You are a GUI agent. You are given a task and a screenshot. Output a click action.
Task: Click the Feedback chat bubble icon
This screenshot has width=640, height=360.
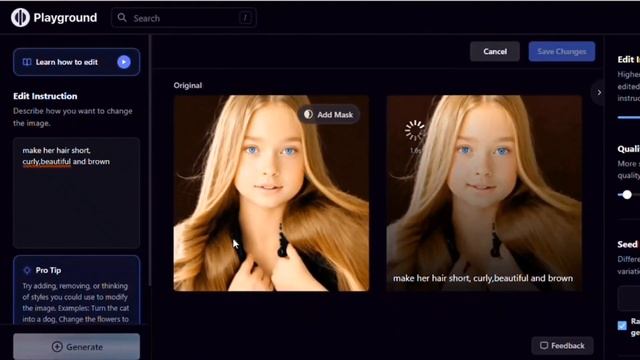(x=544, y=346)
